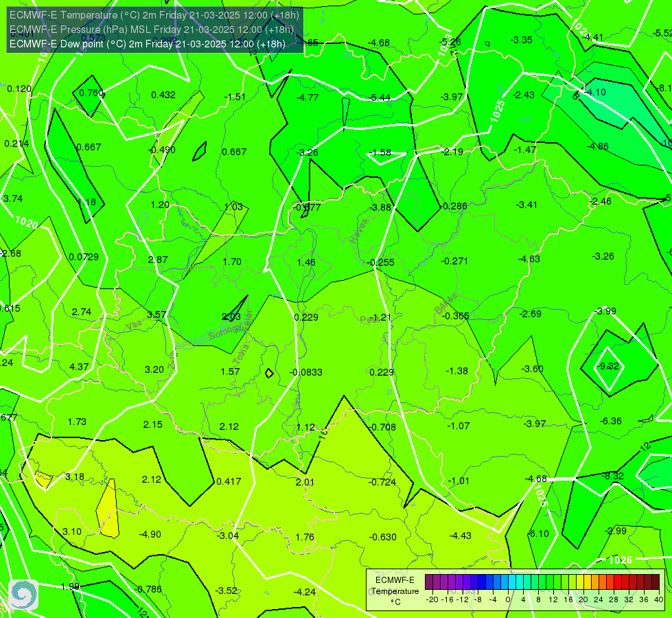Click the -9.32 dew point value
This screenshot has height=618, width=672.
607,366
